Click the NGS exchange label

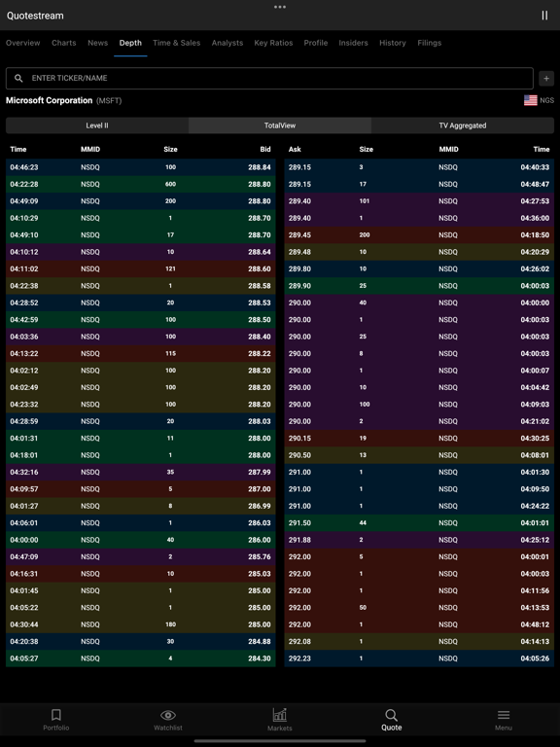point(546,100)
